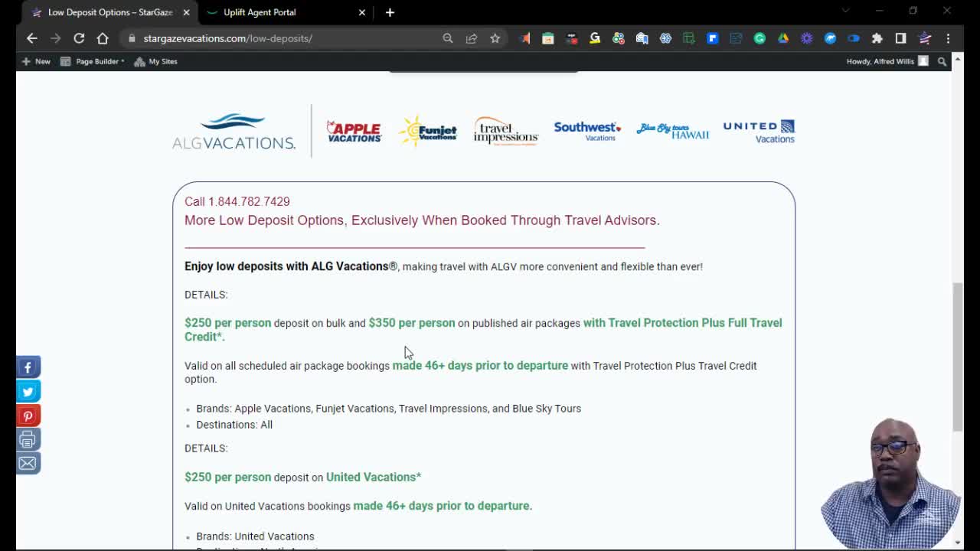Click the page vertical scrollbar thumb
Image resolution: width=980 pixels, height=551 pixels.
click(957, 356)
